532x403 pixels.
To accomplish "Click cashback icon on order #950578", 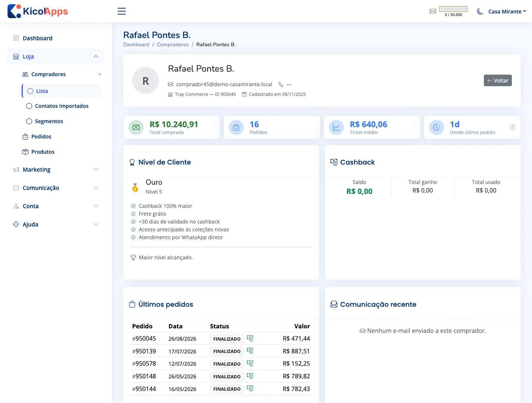I will coord(250,363).
